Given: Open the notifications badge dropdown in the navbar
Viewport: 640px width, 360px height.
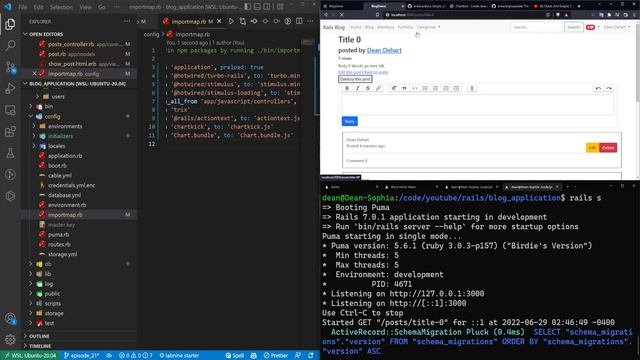Looking at the screenshot, I should pyautogui.click(x=592, y=27).
